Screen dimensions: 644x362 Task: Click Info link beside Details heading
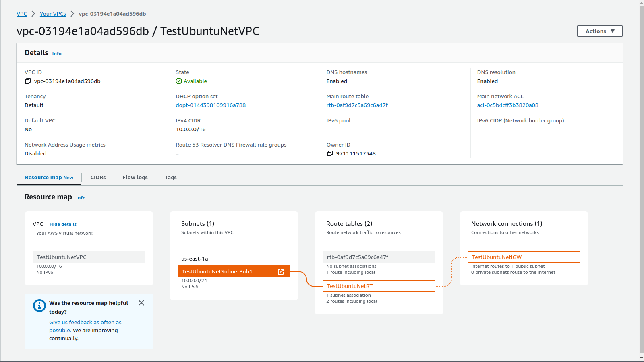[57, 54]
